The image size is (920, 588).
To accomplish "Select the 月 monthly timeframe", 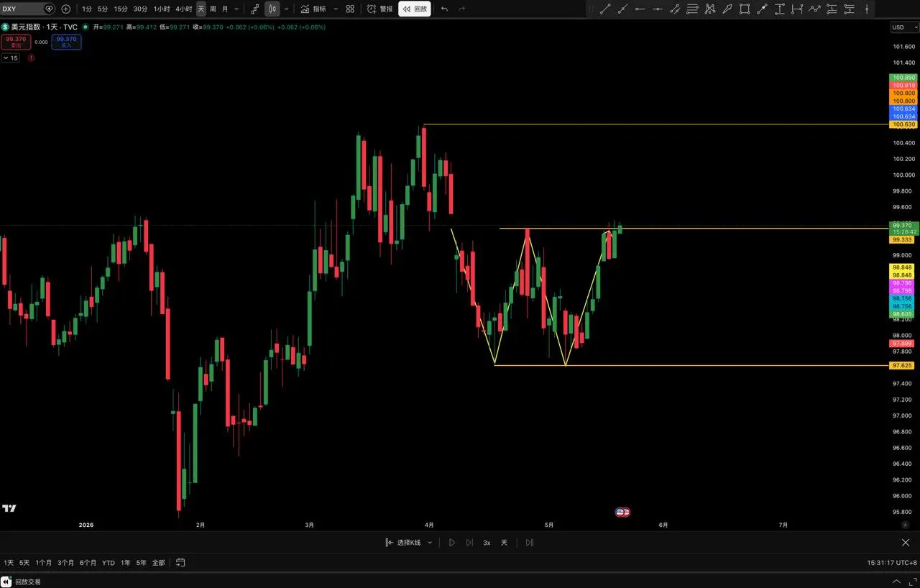I will click(x=225, y=9).
